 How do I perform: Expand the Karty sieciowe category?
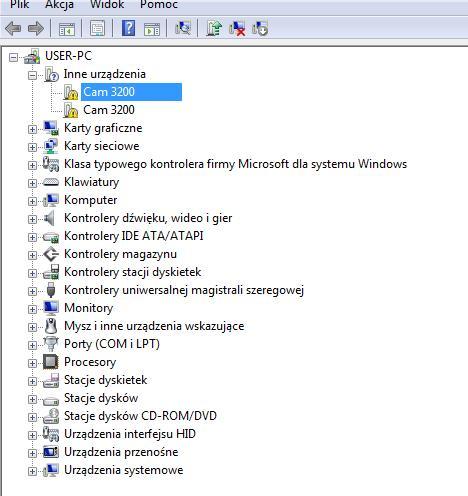(32, 147)
